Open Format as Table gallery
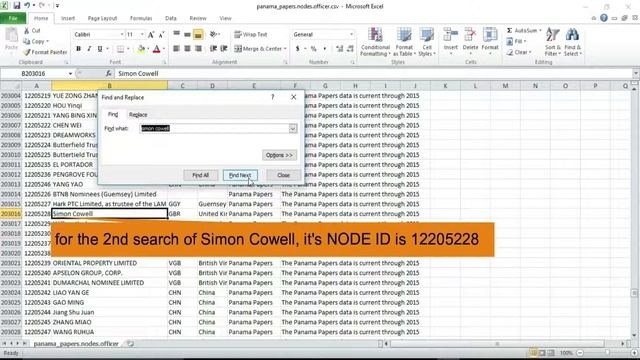Screen dimensions: 640x360 coord(404,42)
